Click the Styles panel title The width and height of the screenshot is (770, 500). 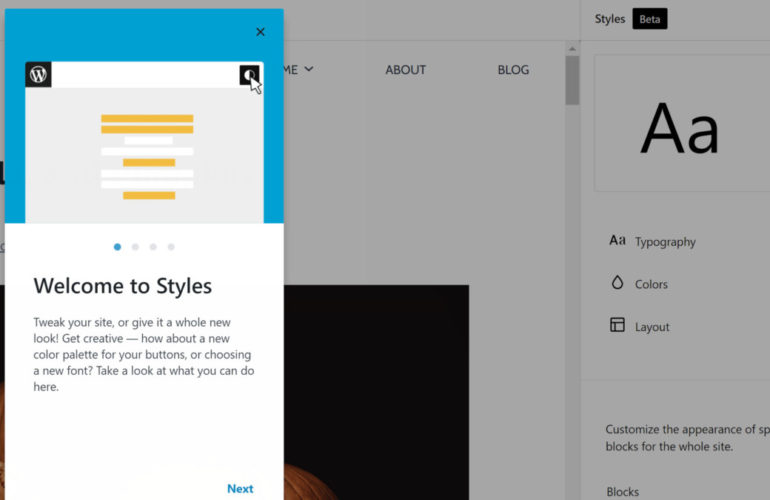pos(609,19)
